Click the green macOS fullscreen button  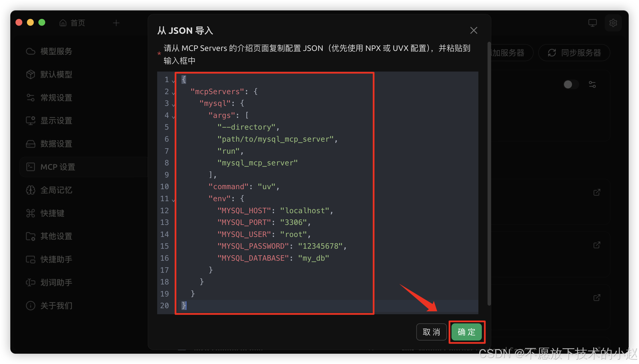(42, 22)
